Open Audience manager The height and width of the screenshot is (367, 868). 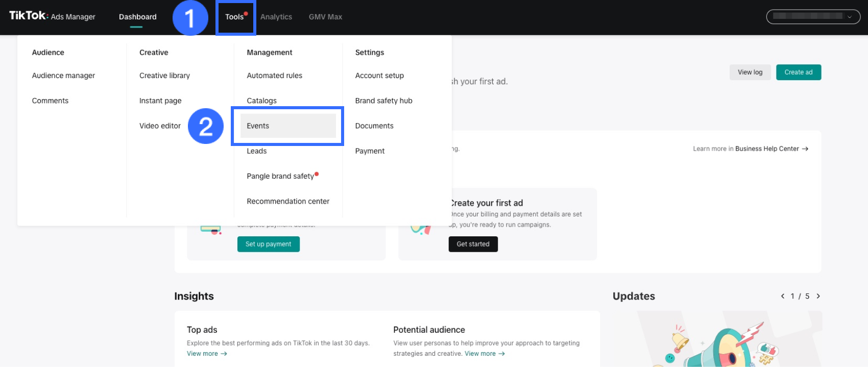[x=63, y=76]
